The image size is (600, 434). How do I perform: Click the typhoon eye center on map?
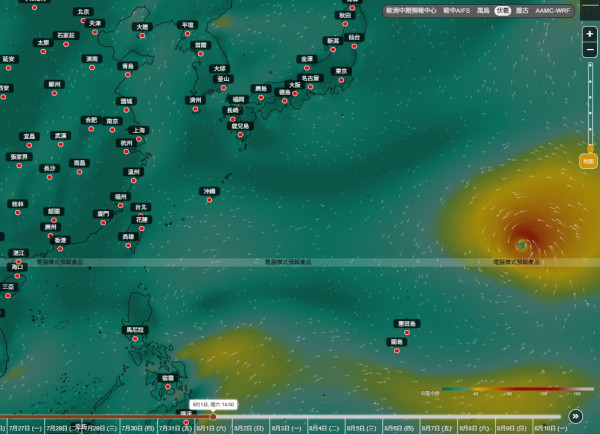(522, 245)
